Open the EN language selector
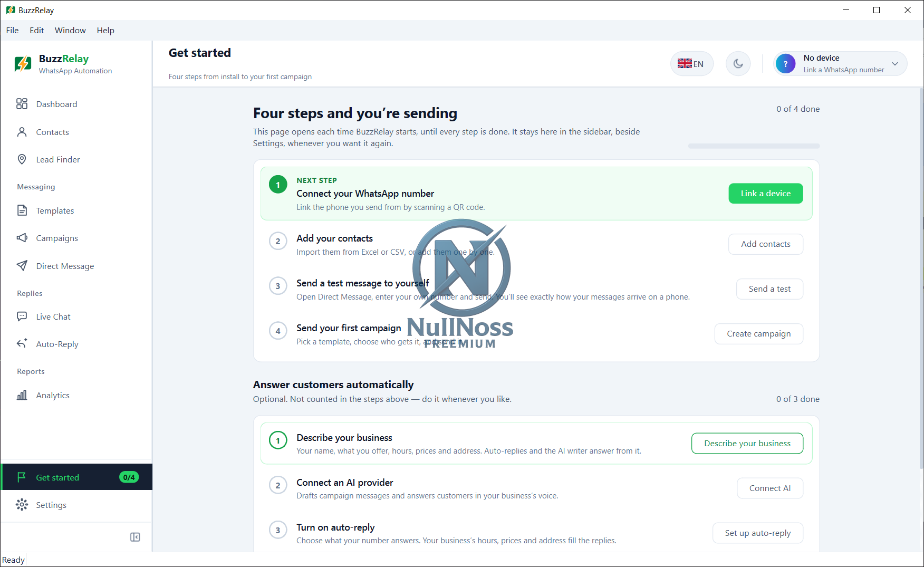 (x=691, y=64)
